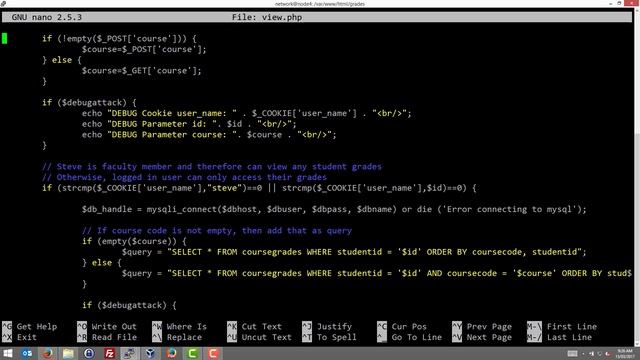Click the ^W Where Is shortcut
The image size is (640, 360).
coord(179,326)
